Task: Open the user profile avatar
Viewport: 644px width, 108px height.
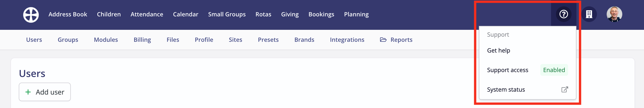Action: click(614, 14)
